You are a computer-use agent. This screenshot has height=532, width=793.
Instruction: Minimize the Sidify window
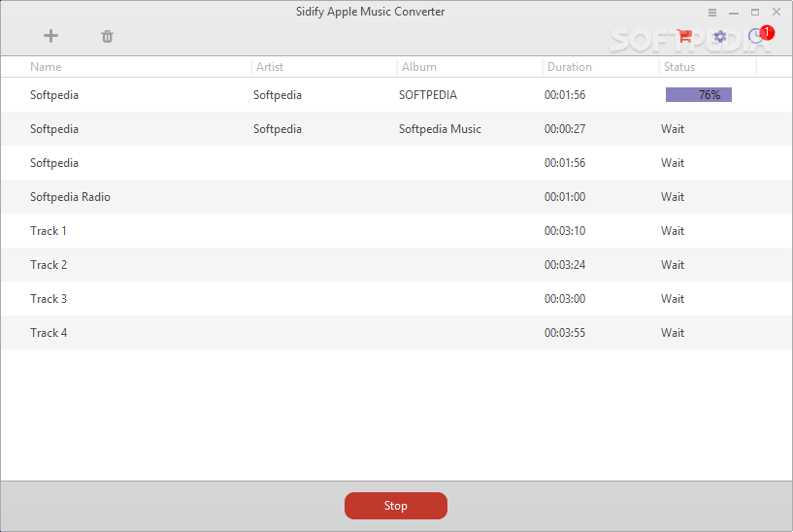pyautogui.click(x=734, y=13)
